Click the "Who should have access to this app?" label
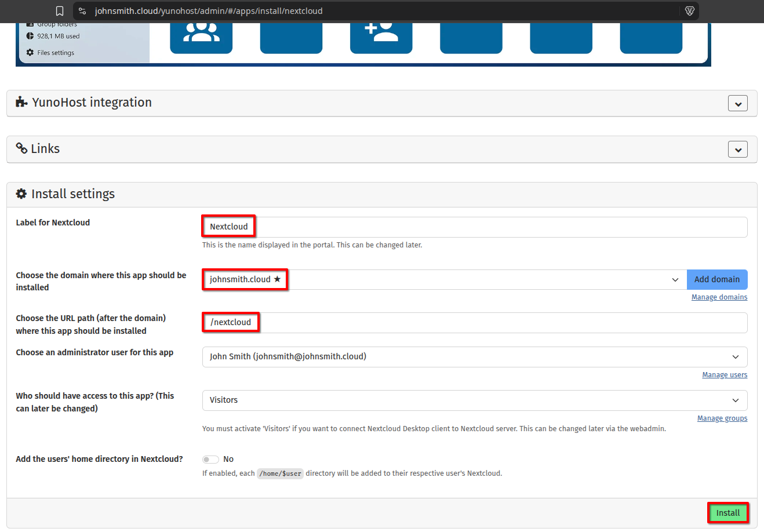 (95, 402)
